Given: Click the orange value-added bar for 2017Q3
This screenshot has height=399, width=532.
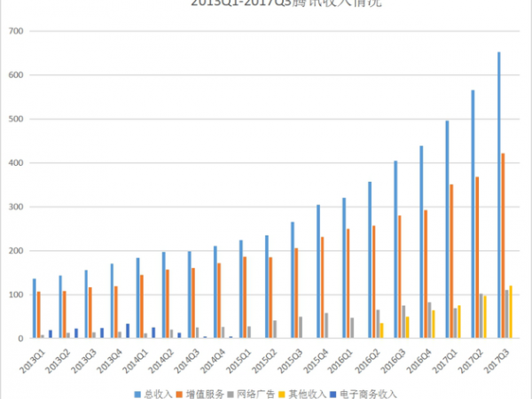Looking at the screenshot, I should click(x=503, y=246).
